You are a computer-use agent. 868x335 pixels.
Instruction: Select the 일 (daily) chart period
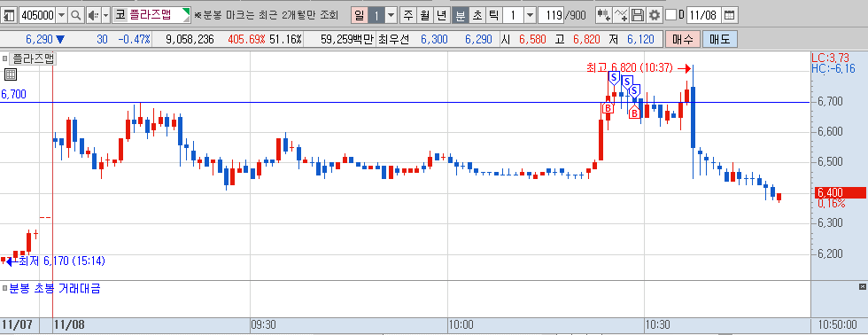point(359,15)
